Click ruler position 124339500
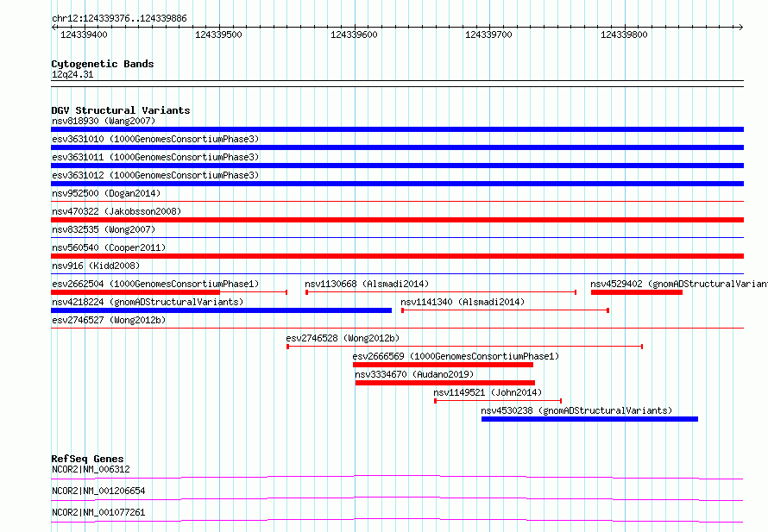The height and width of the screenshot is (532, 768). tap(218, 34)
